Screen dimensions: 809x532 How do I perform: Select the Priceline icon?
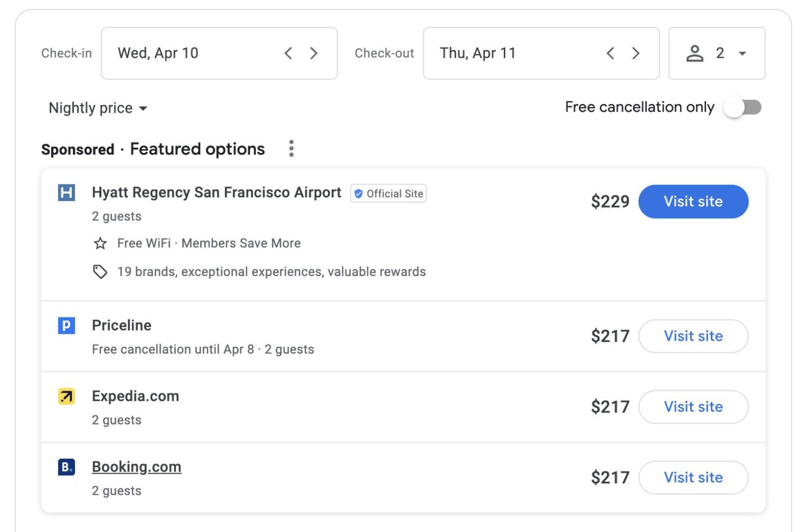66,326
